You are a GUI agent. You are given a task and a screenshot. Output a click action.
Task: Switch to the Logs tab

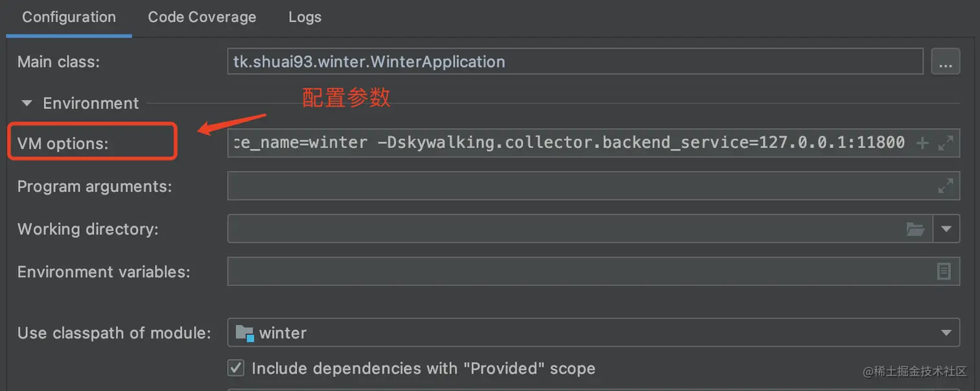(305, 17)
